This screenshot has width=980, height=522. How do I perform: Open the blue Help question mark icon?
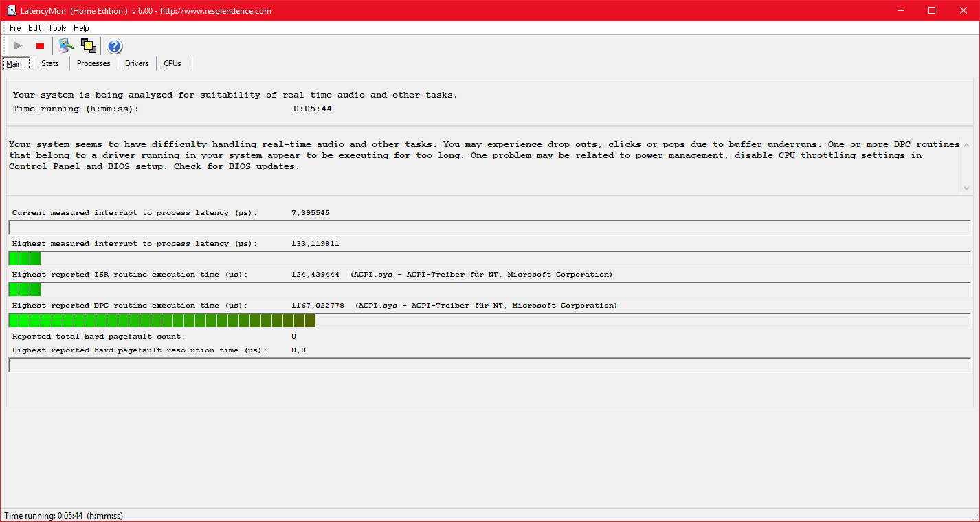(115, 46)
